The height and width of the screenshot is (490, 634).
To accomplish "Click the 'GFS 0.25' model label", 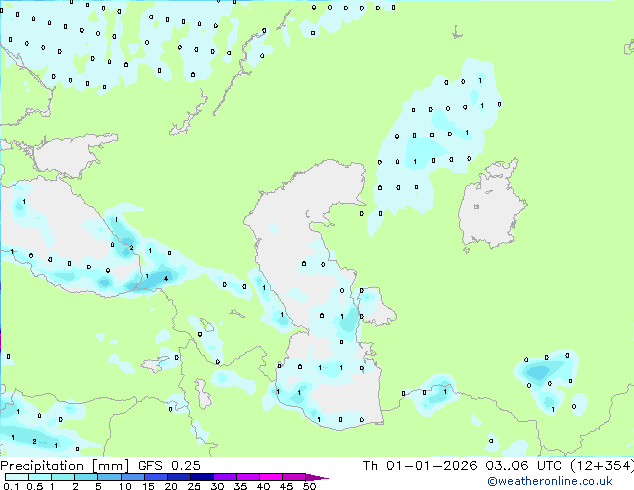I will [169, 466].
